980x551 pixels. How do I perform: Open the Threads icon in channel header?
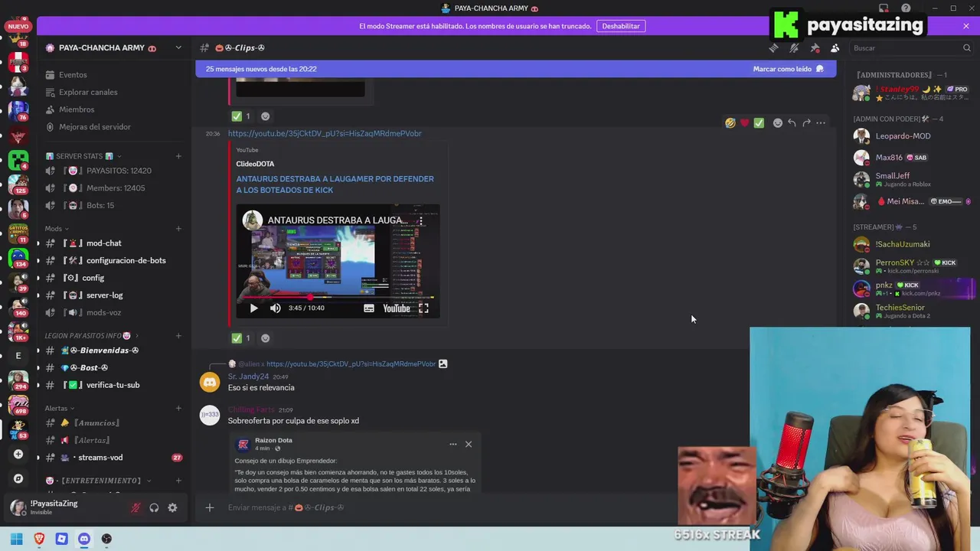point(773,47)
